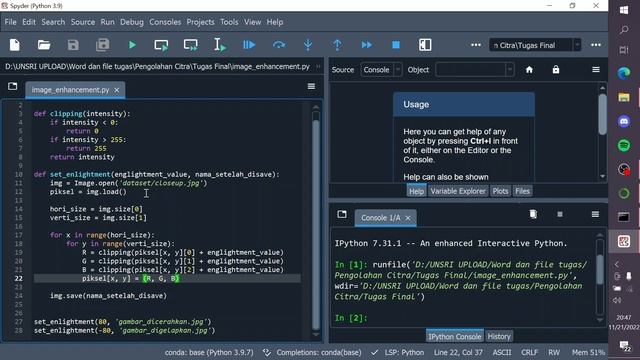
Task: Go to Help pane home icon
Action: click(x=529, y=70)
